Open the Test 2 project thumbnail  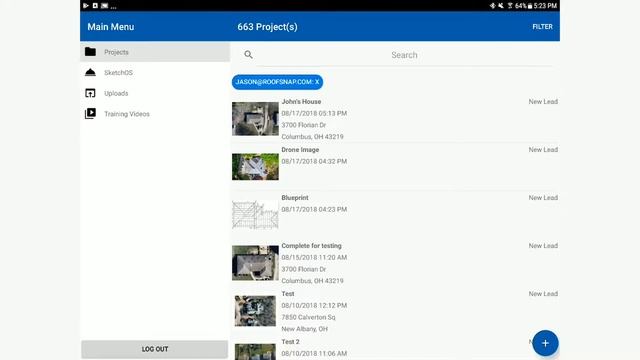tap(255, 351)
